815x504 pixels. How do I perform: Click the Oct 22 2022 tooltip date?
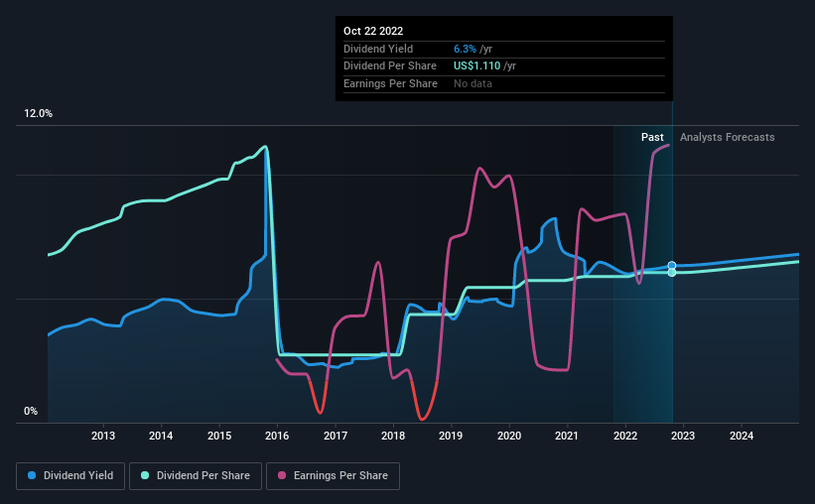[373, 31]
